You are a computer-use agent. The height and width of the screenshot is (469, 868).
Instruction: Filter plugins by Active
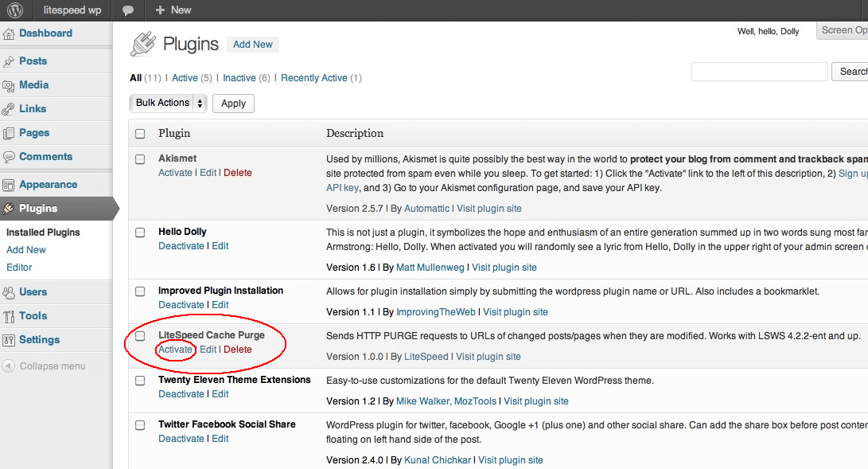tap(185, 77)
